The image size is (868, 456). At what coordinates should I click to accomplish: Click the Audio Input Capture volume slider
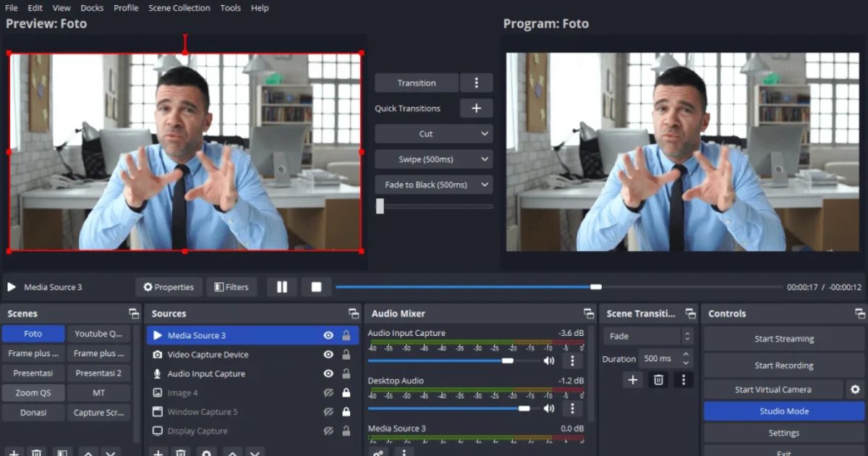pos(453,360)
